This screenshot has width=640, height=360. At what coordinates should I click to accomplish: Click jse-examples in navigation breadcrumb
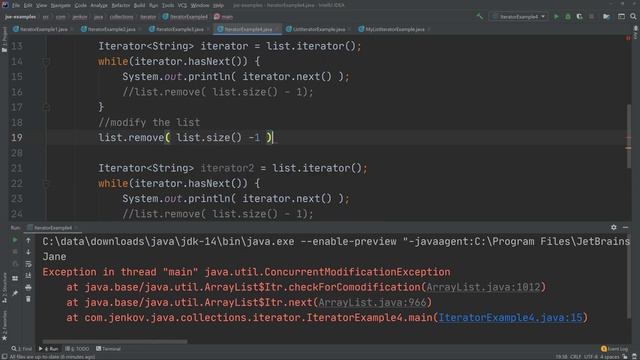click(20, 17)
